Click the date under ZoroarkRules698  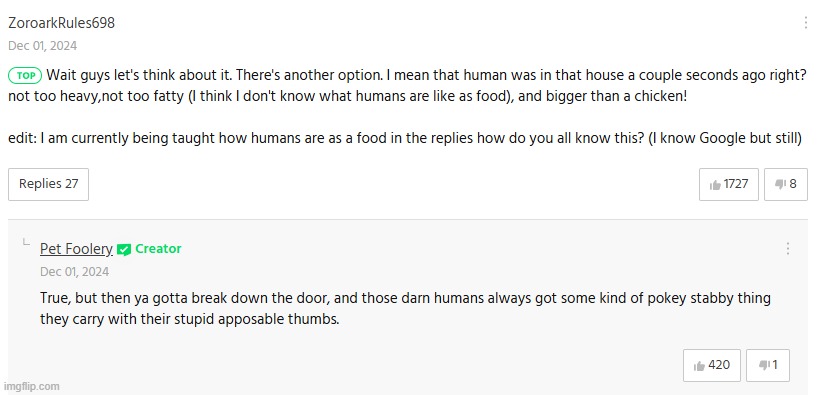[x=42, y=46]
